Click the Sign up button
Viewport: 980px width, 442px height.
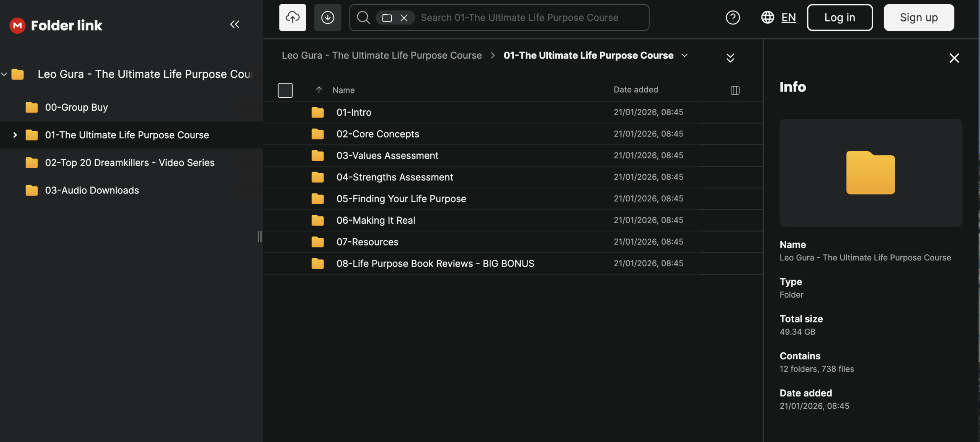918,18
